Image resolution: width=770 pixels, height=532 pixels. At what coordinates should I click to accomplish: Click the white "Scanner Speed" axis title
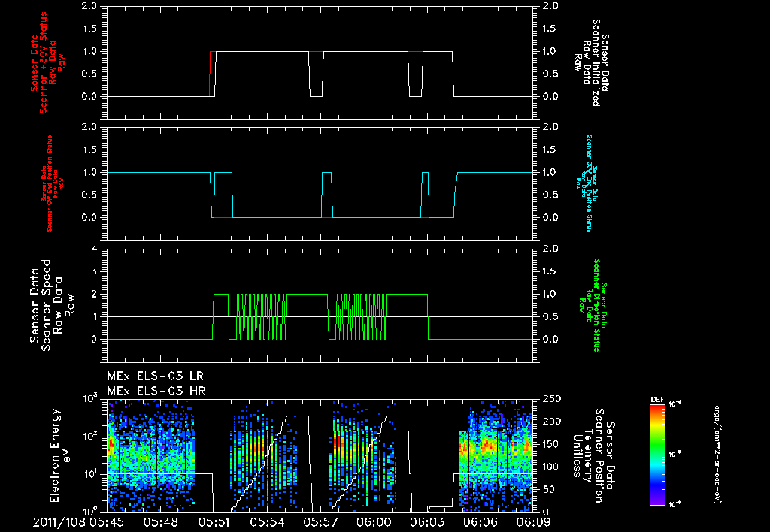click(52, 305)
